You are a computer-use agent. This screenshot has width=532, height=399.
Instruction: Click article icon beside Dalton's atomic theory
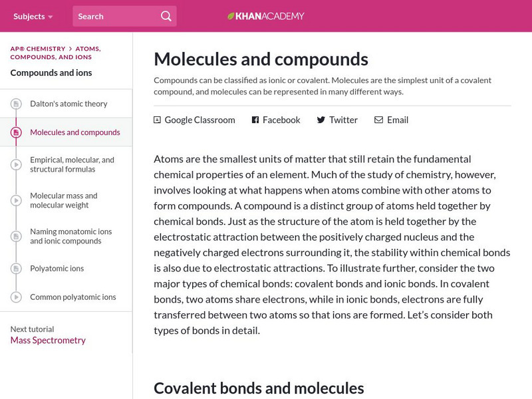click(x=16, y=104)
